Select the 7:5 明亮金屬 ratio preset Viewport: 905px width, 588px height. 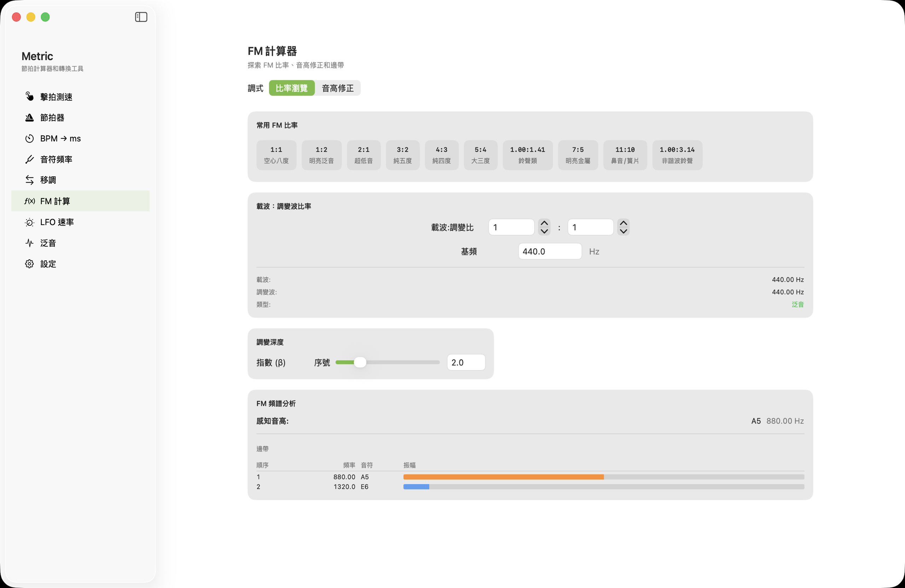click(x=578, y=155)
